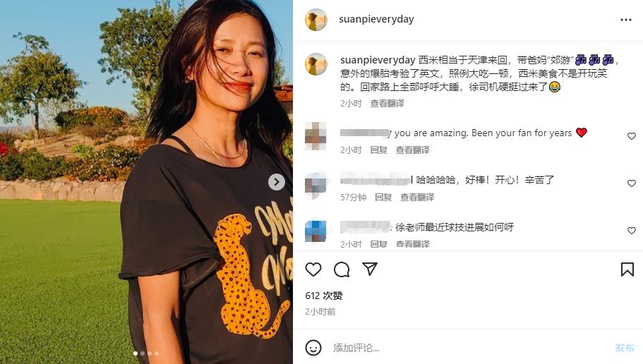Like the '哈哈哈哈，好棒' comment
643x364 pixels.
coord(632,183)
